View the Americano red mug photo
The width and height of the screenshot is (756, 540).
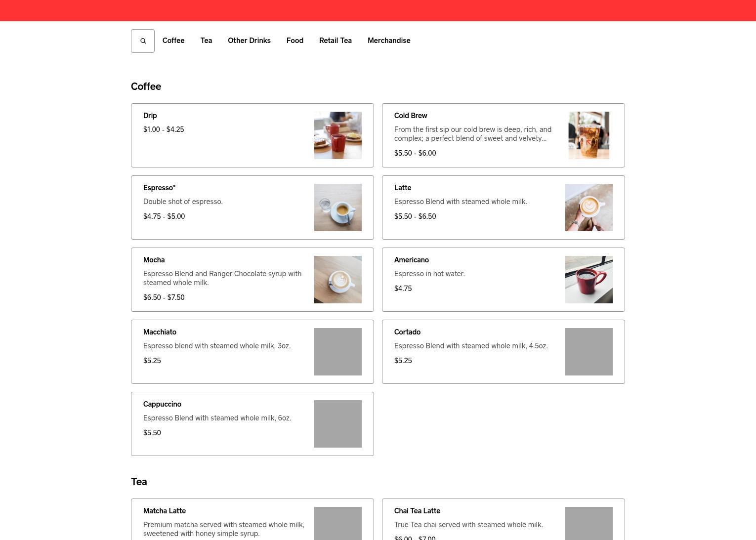589,280
